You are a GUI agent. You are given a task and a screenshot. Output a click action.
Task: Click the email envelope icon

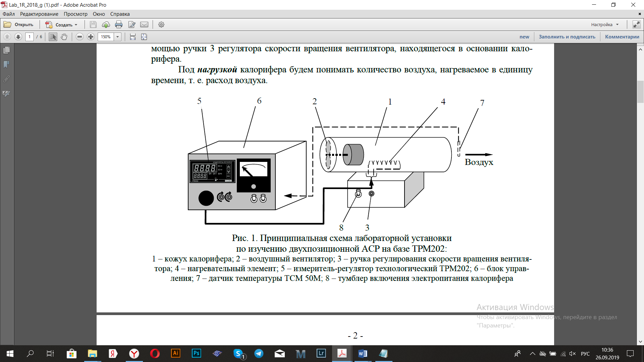(x=144, y=24)
